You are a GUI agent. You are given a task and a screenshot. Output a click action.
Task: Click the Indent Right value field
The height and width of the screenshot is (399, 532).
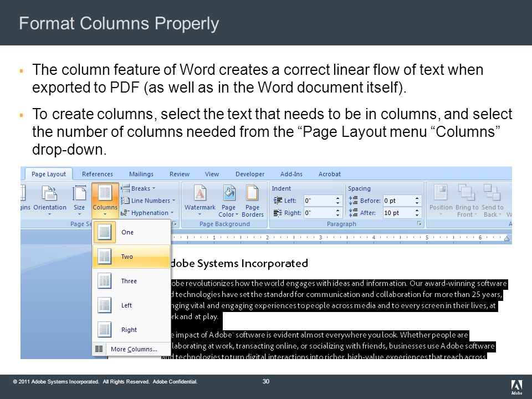point(319,213)
